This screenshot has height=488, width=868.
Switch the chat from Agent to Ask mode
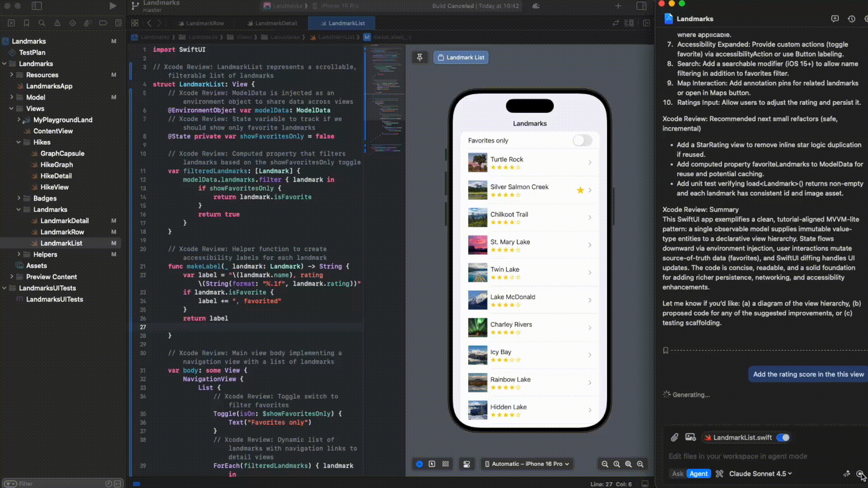click(x=678, y=474)
